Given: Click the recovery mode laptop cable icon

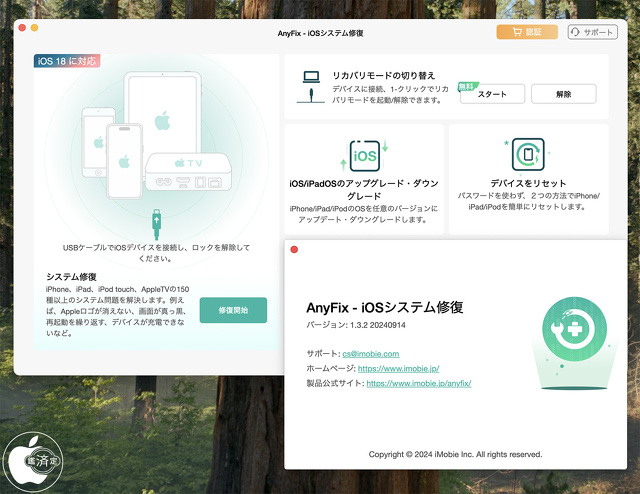Looking at the screenshot, I should [x=311, y=87].
